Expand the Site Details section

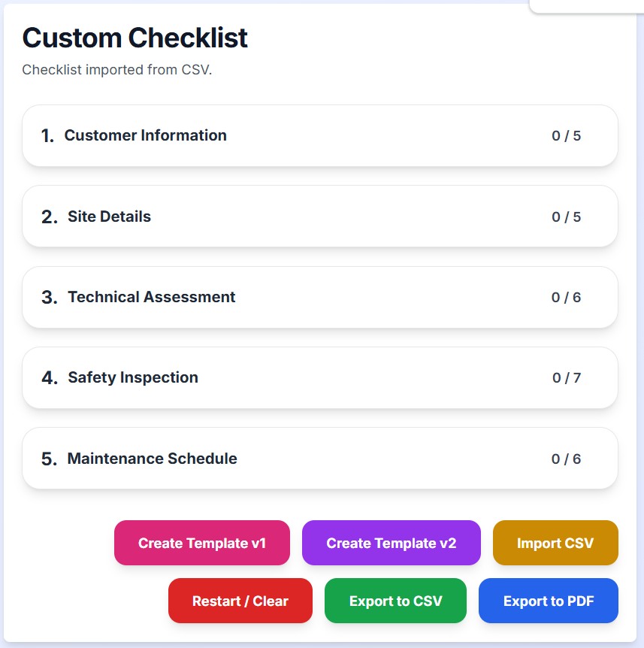coord(319,216)
